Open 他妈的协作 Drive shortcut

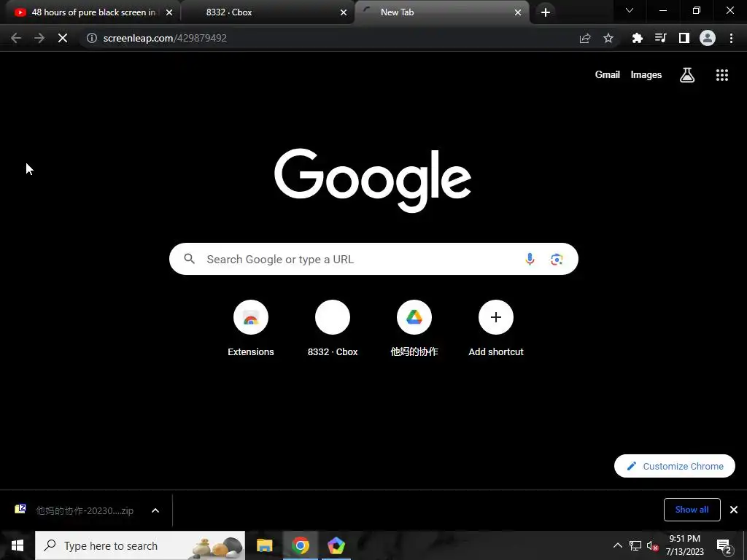point(414,329)
